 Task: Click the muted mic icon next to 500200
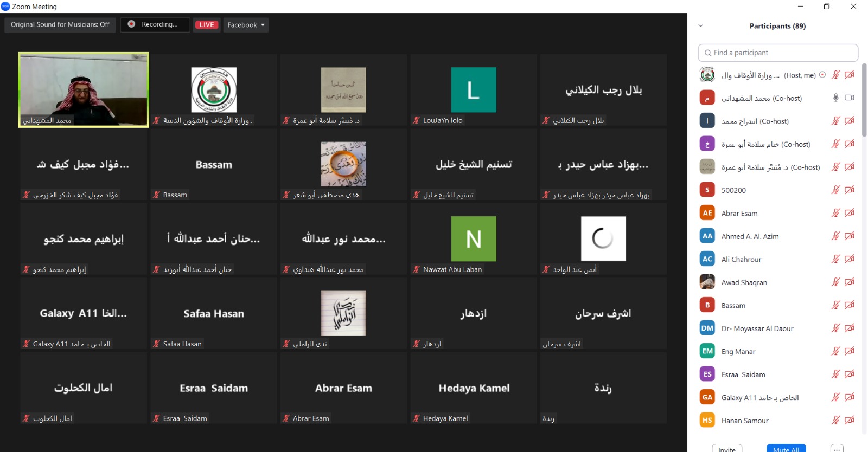pyautogui.click(x=835, y=190)
